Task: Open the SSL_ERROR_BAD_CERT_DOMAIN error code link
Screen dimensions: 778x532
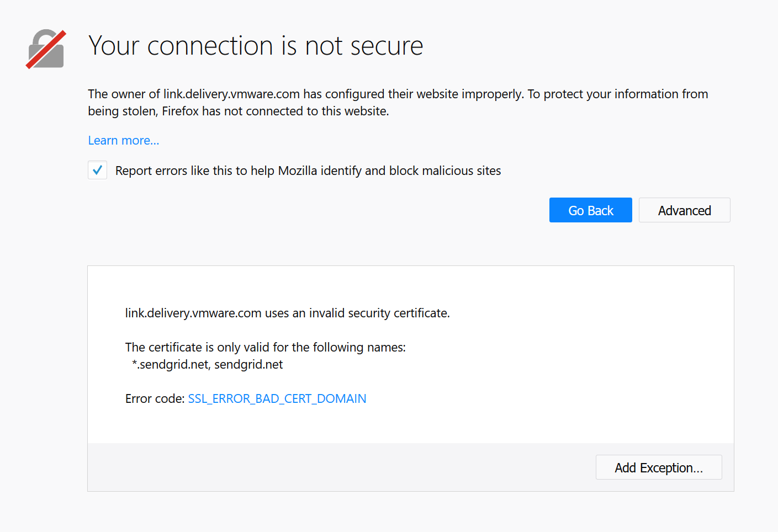Action: coord(277,398)
